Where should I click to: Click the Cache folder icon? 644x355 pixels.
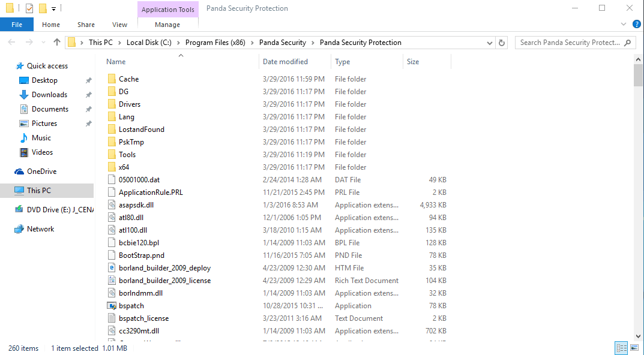112,79
